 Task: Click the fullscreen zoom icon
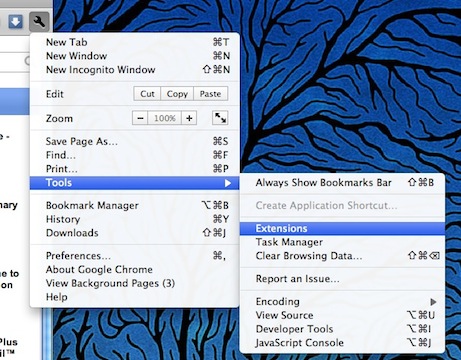[x=220, y=118]
